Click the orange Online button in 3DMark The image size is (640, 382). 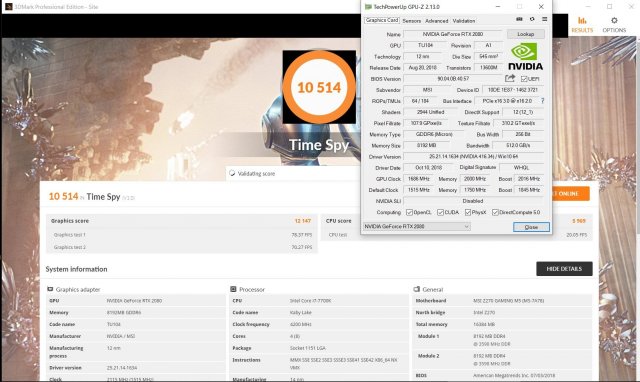point(571,193)
